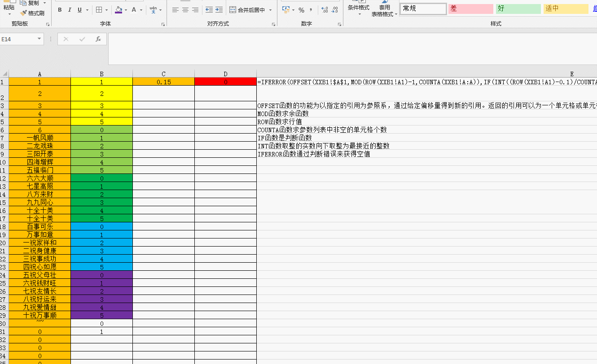Click 复制 copy button

31,3
